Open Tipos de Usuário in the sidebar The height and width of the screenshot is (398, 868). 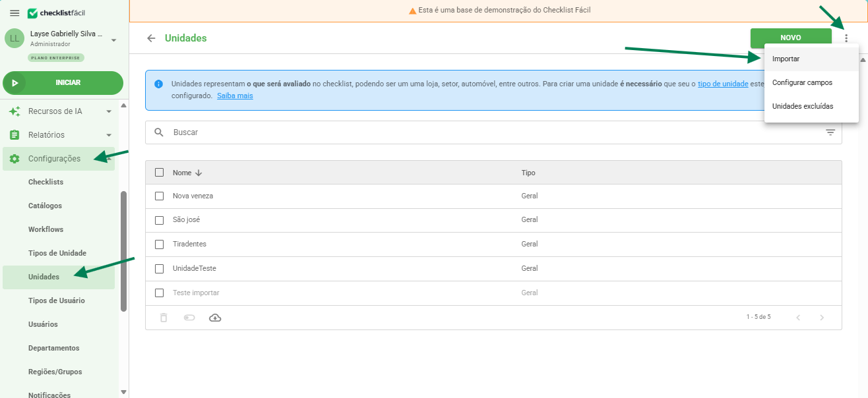[x=56, y=300]
